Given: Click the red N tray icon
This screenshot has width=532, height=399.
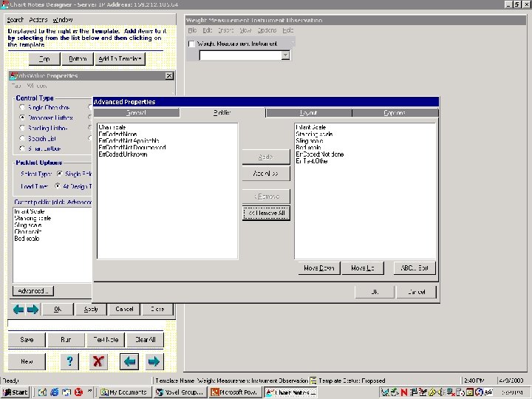Looking at the screenshot, I should (x=403, y=392).
